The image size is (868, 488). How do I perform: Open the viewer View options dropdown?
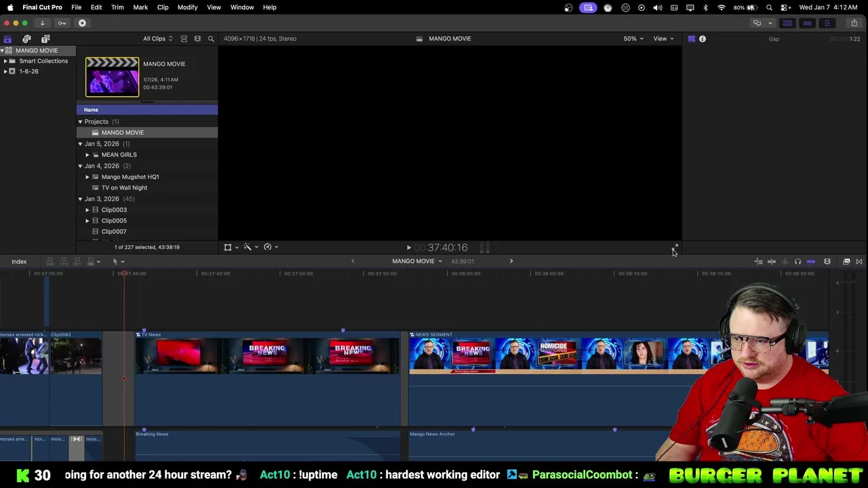(x=663, y=39)
